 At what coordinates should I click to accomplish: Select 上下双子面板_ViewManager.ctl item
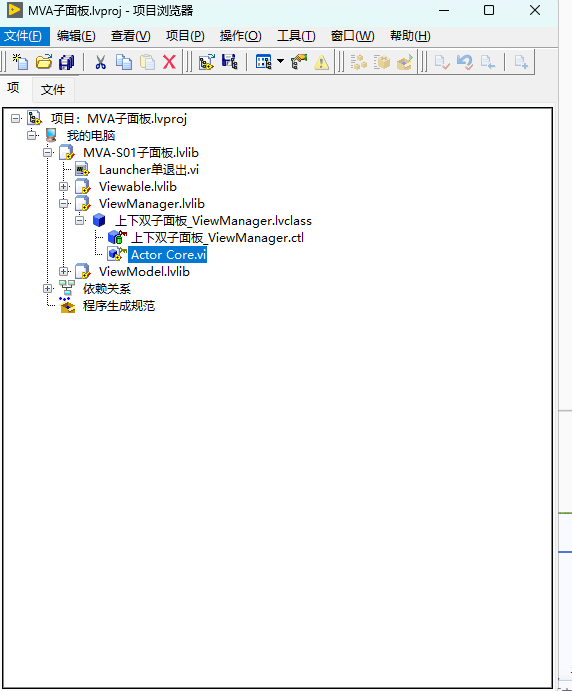pyautogui.click(x=217, y=238)
